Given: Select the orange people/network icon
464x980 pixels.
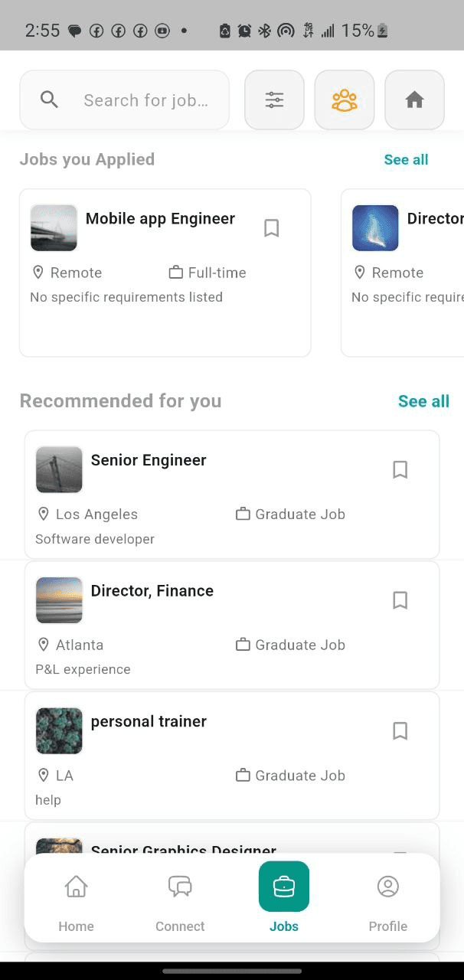Looking at the screenshot, I should pos(345,100).
